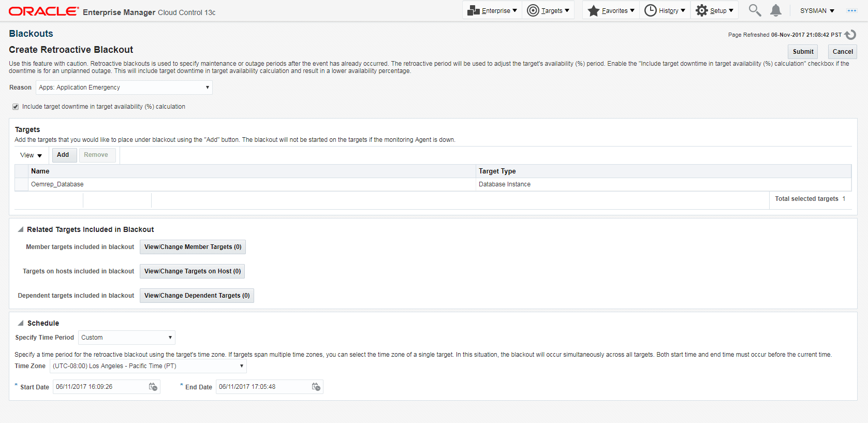868x423 pixels.
Task: Toggle Include target downtime in availability checkbox
Action: point(16,107)
